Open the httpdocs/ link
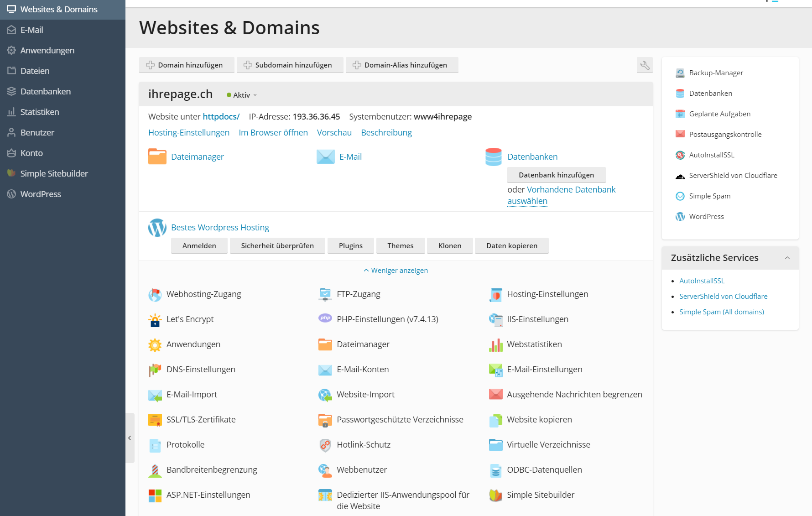 (221, 116)
